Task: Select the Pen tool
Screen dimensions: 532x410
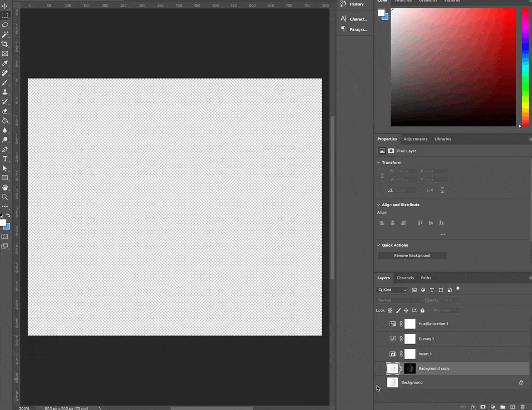Action: click(5, 149)
